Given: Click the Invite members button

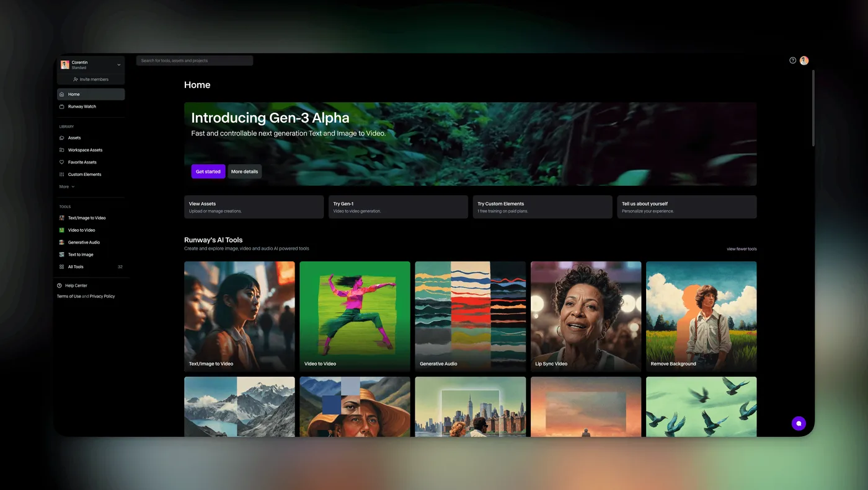Looking at the screenshot, I should (91, 79).
